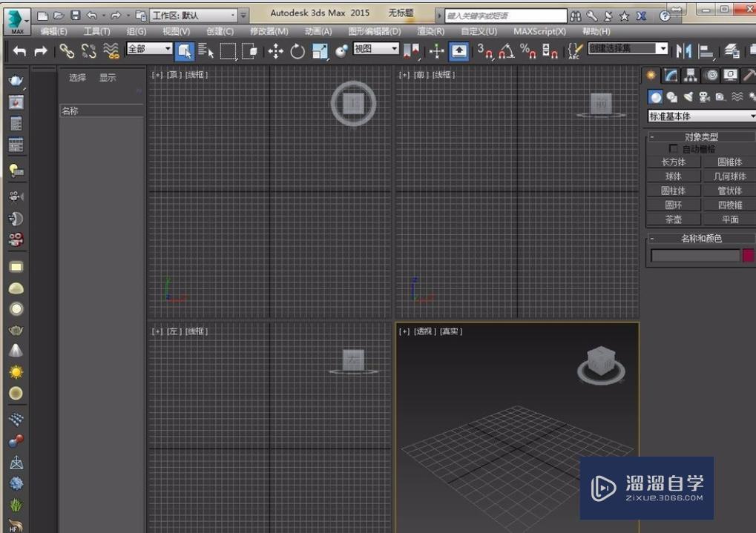Collapse the 对象类型 rollout
Viewport: 756px width, 533px height.
pyautogui.click(x=700, y=136)
